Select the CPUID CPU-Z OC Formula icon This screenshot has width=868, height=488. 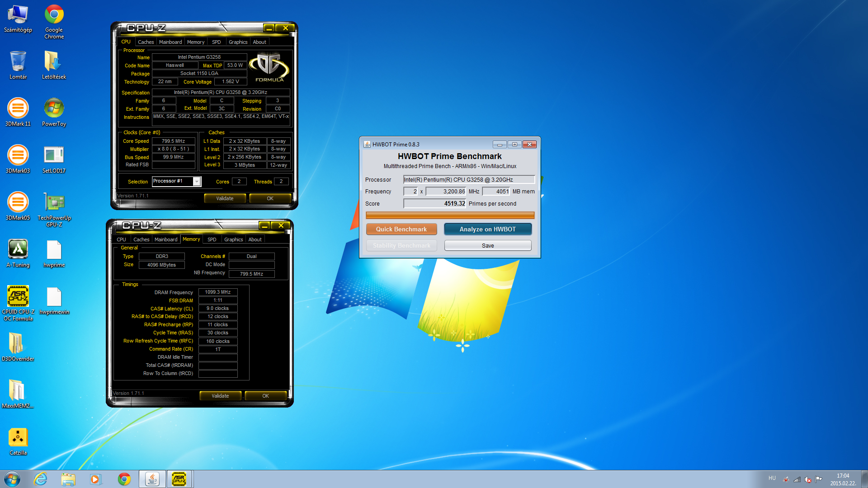click(18, 303)
